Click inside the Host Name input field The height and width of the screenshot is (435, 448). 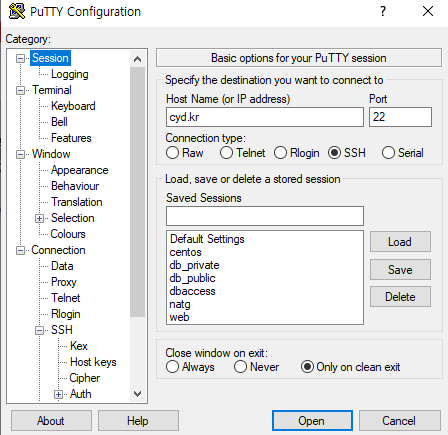(265, 117)
